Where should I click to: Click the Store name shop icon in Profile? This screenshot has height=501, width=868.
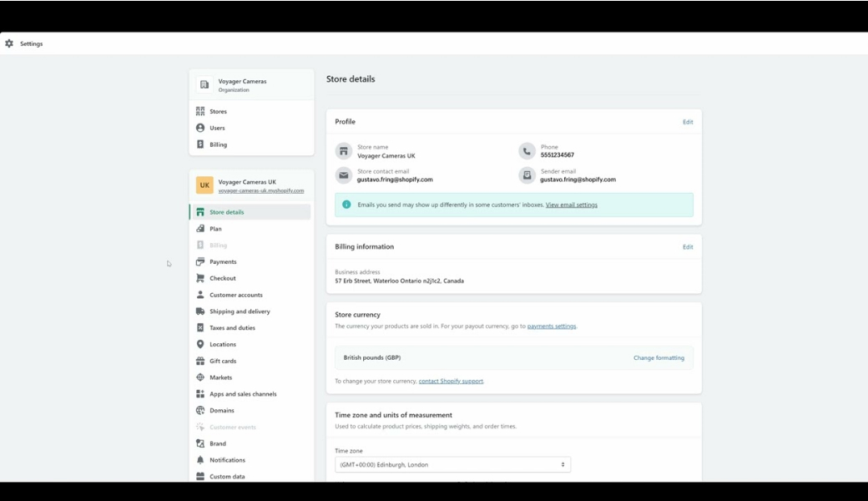344,151
